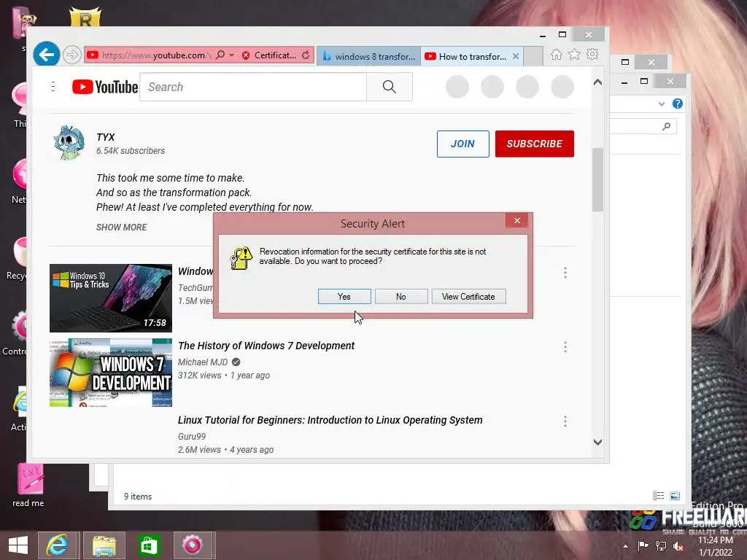Viewport: 747px width, 560px height.
Task: Click the search magnifier in address bar
Action: click(x=220, y=55)
